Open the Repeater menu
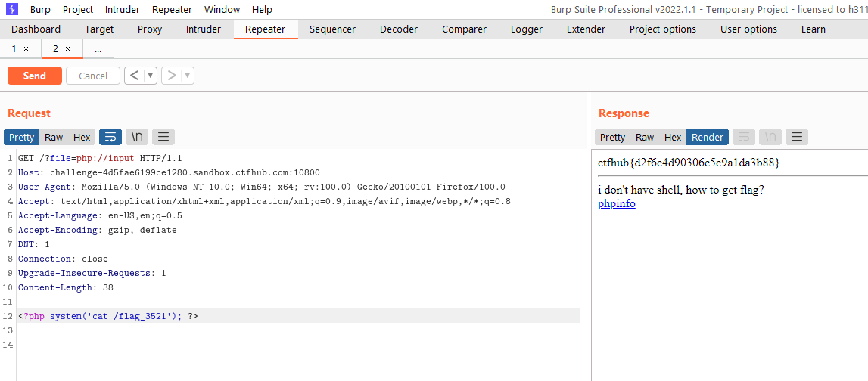The height and width of the screenshot is (381, 868). point(172,9)
